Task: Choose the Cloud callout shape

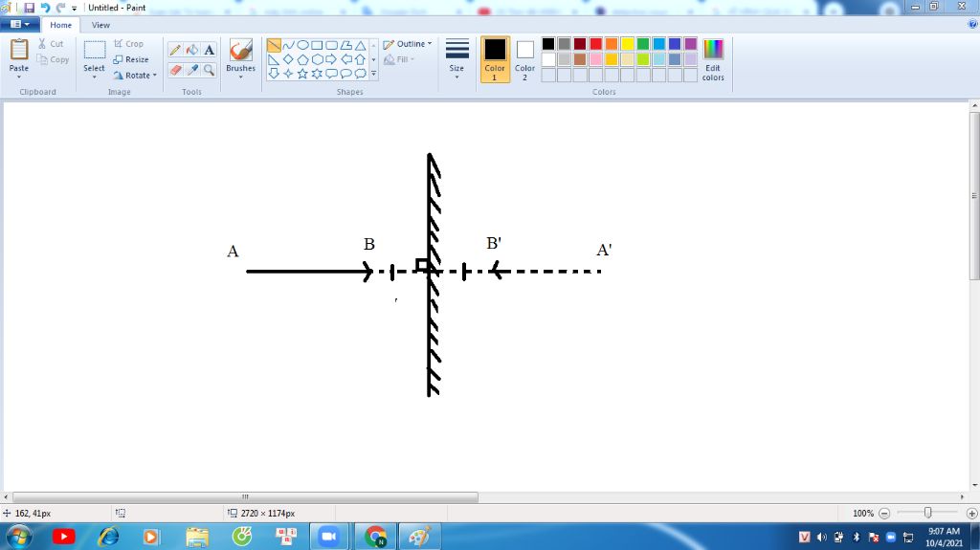Action: (360, 74)
